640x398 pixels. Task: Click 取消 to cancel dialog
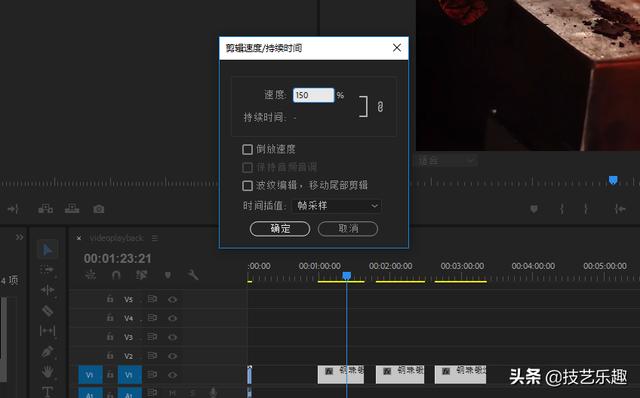click(348, 229)
